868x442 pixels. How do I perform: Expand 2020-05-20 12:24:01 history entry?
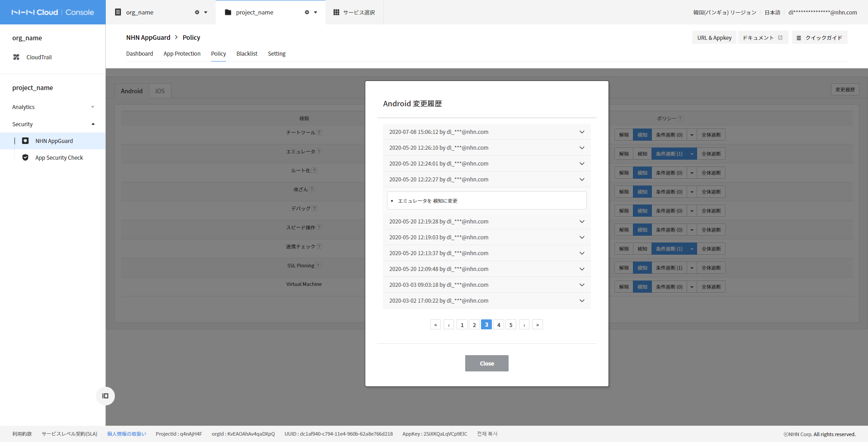coord(486,164)
